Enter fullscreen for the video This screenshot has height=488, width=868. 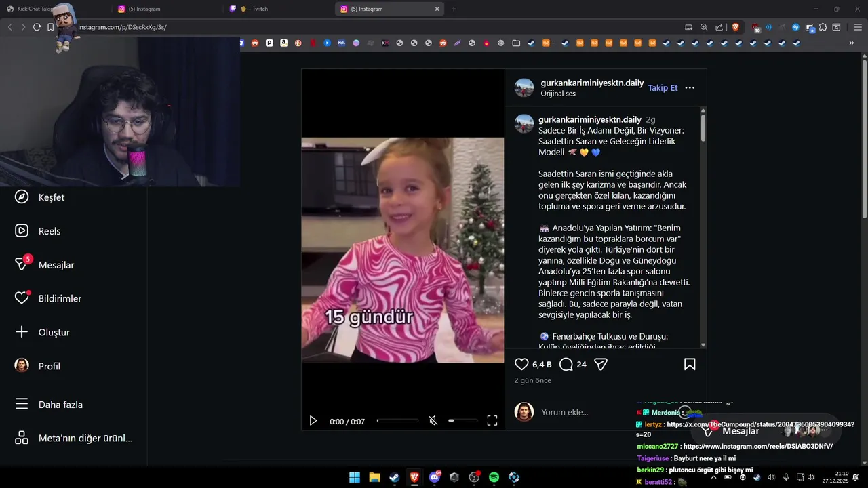(x=492, y=421)
